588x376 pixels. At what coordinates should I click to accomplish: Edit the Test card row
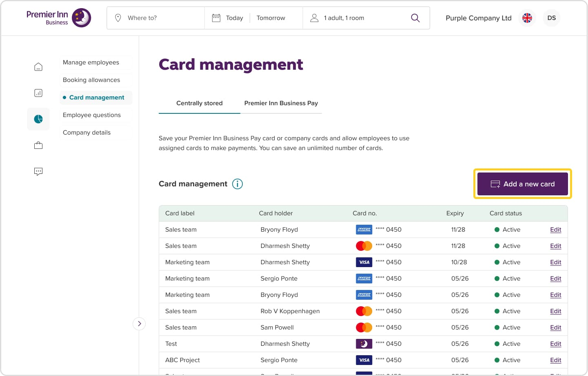pyautogui.click(x=556, y=344)
